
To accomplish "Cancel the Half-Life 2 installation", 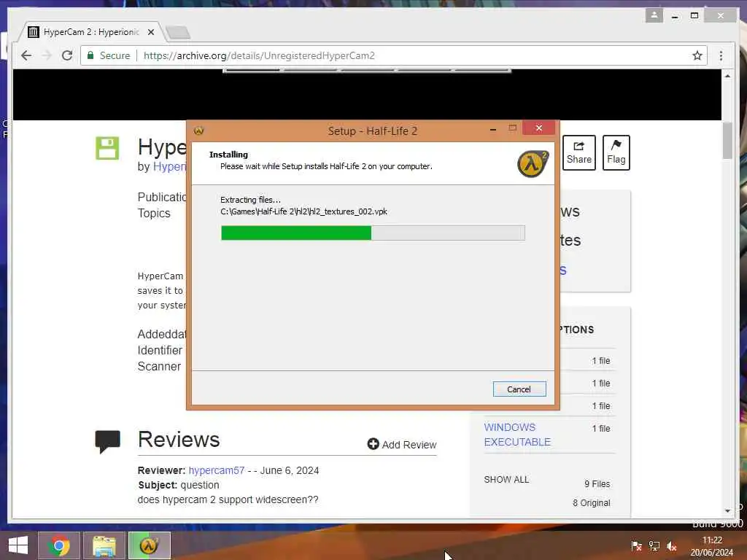I will click(x=519, y=389).
